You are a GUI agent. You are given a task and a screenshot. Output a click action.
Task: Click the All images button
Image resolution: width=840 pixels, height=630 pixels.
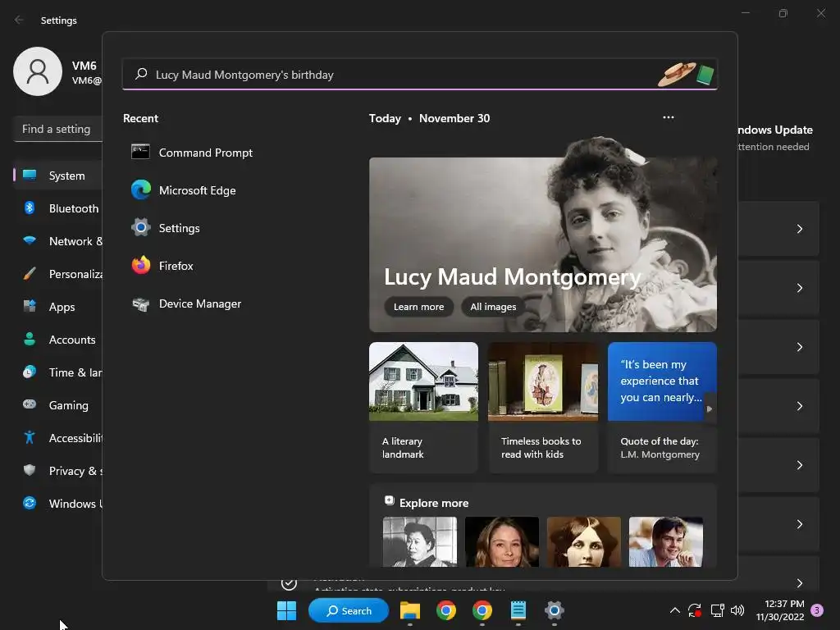(x=493, y=307)
